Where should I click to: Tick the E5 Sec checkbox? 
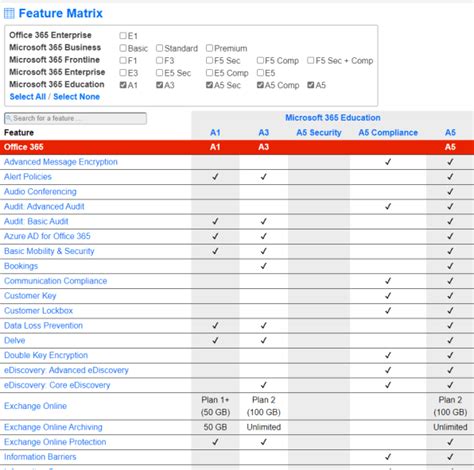(160, 73)
